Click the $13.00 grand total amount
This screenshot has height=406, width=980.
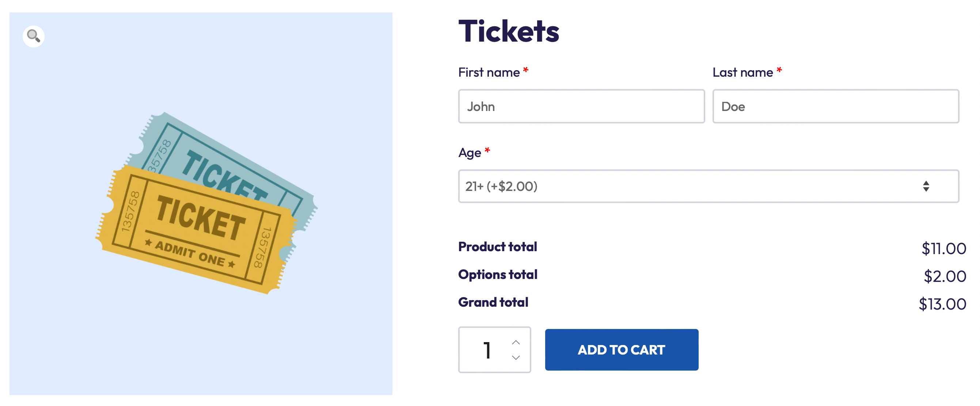(x=942, y=304)
